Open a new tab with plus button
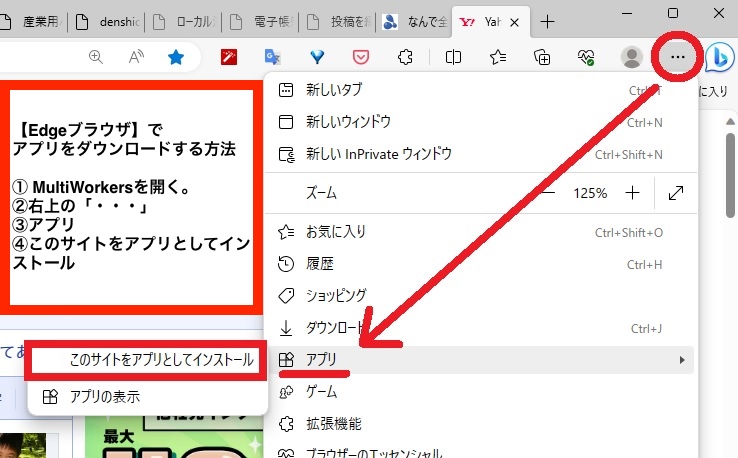Viewport: 738px width, 458px height. tap(547, 22)
